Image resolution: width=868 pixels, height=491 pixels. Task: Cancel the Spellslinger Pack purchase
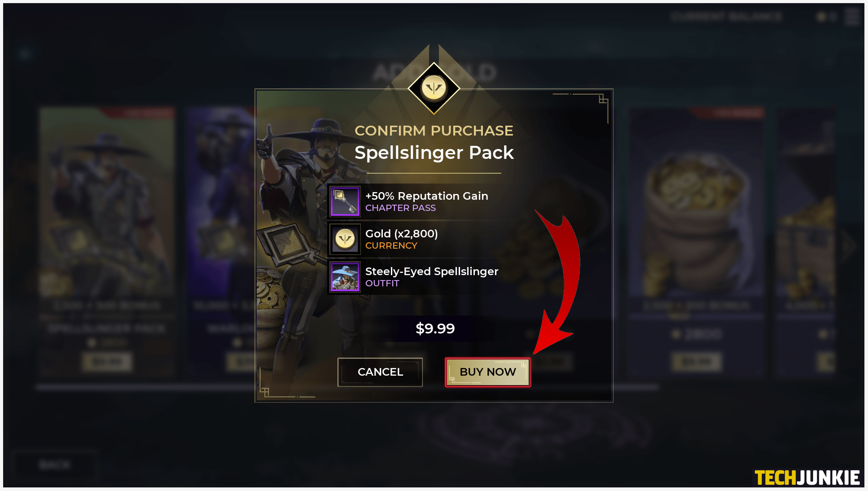click(x=380, y=372)
